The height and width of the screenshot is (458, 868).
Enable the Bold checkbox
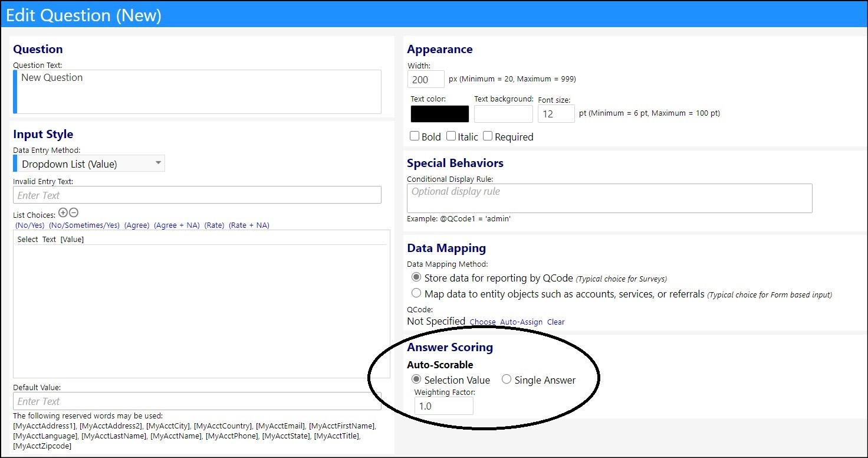[415, 136]
